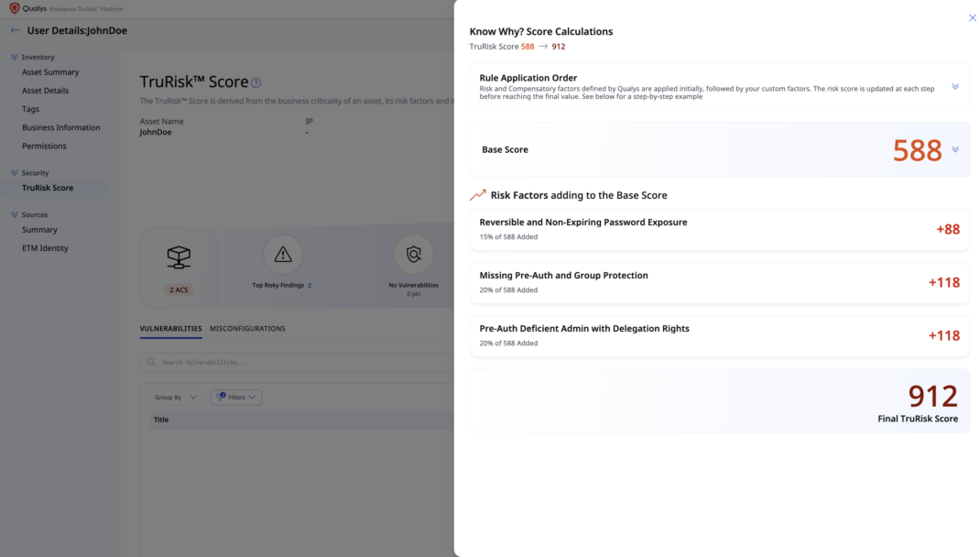Click the rising trend arrow icon

(x=478, y=195)
